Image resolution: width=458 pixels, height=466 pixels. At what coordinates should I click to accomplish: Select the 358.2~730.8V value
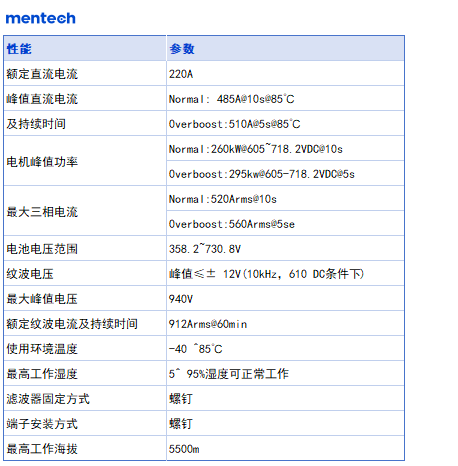tap(205, 249)
